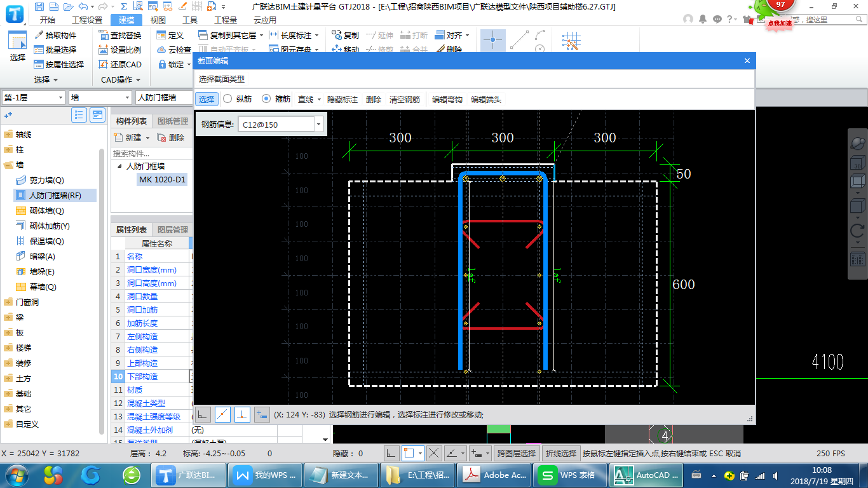Open the 直线 draw mode dropdown arrow
Screen dimensions: 868x488
click(x=319, y=100)
